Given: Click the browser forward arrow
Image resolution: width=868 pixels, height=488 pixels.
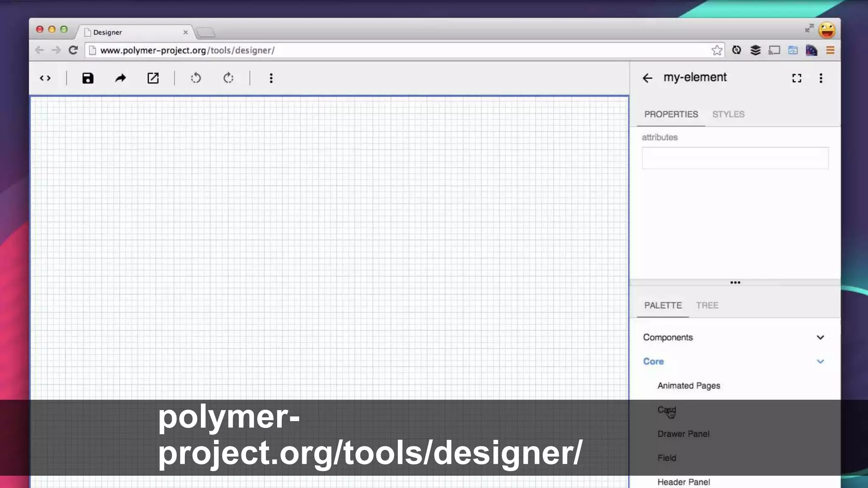Looking at the screenshot, I should click(x=56, y=50).
